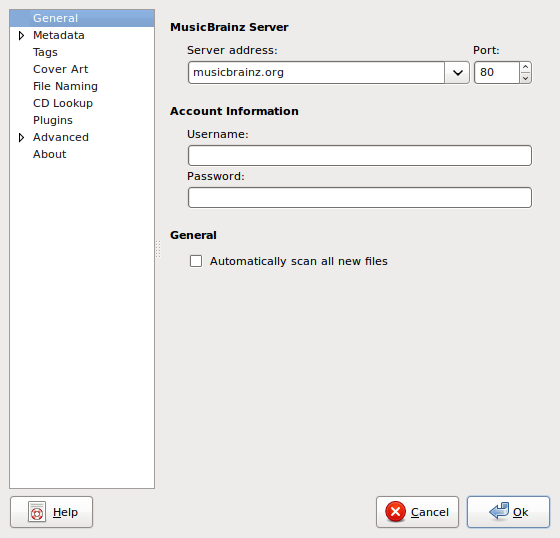
Task: Open the Plugins page
Action: coord(53,120)
